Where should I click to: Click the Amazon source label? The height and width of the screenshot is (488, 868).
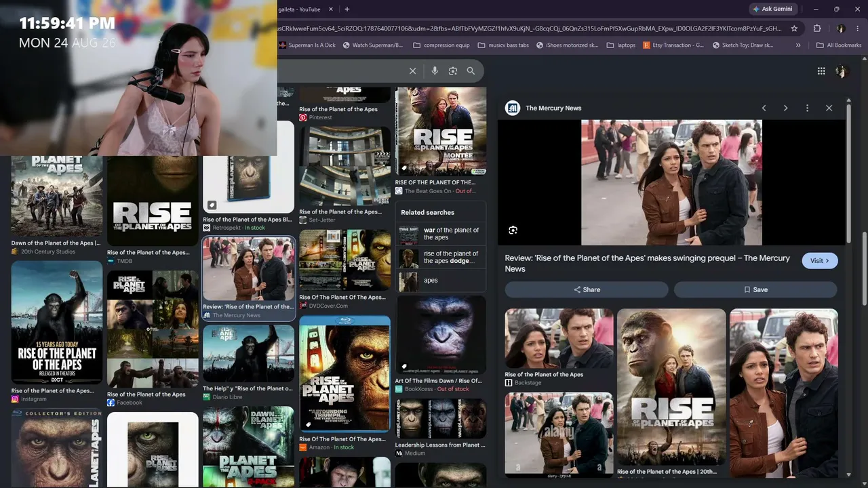[319, 447]
